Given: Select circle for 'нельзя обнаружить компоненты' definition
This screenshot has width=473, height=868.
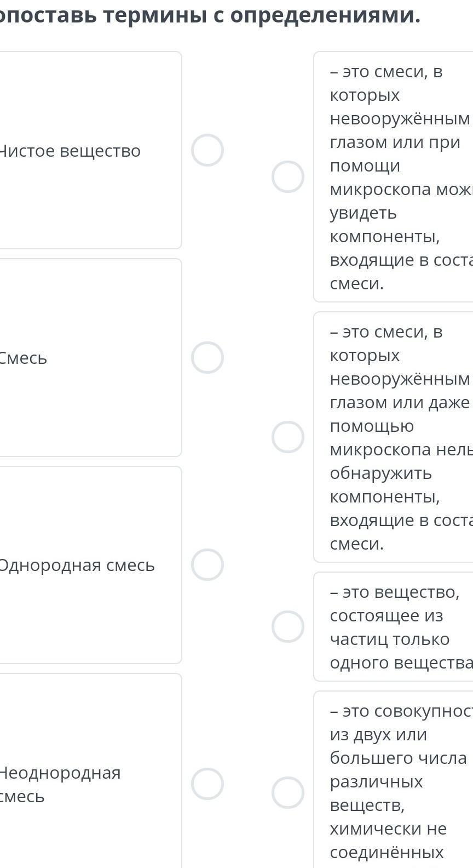Looking at the screenshot, I should click(x=288, y=437).
